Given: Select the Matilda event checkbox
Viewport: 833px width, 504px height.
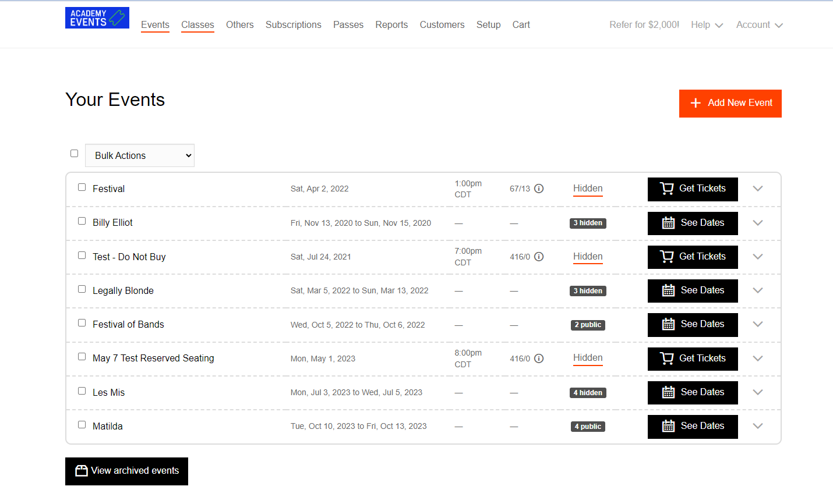Looking at the screenshot, I should (x=82, y=425).
